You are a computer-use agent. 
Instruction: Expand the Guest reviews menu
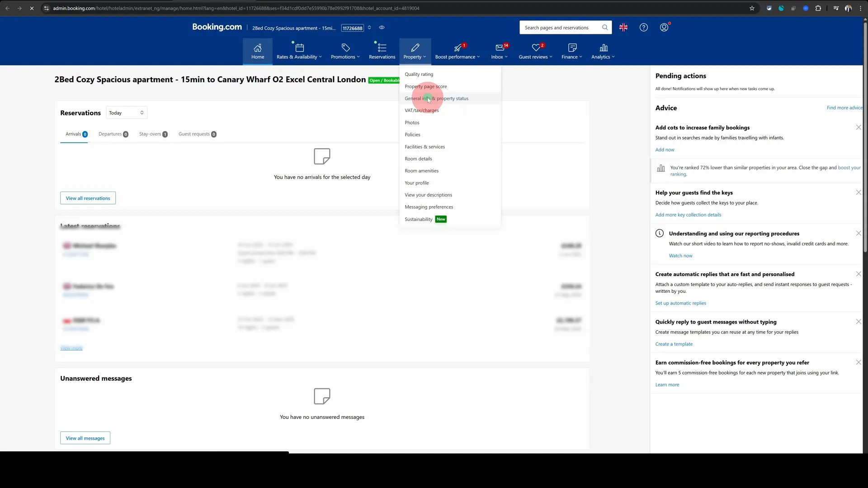tap(551, 57)
